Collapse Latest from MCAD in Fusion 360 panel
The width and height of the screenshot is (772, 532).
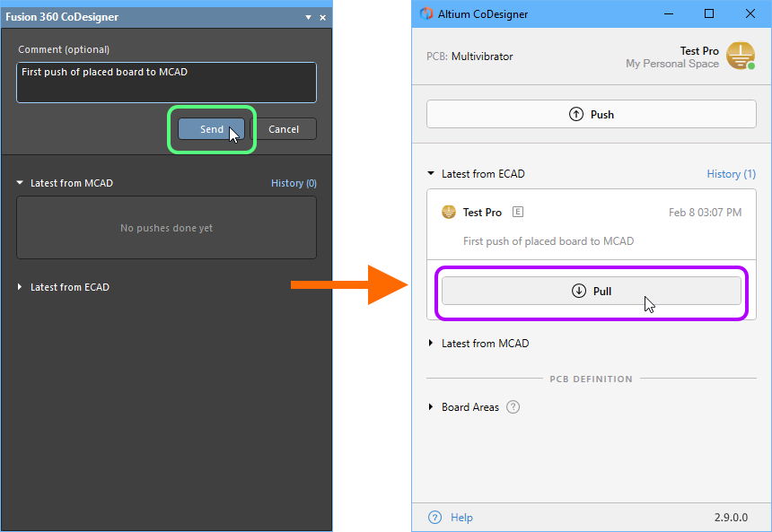pos(21,183)
